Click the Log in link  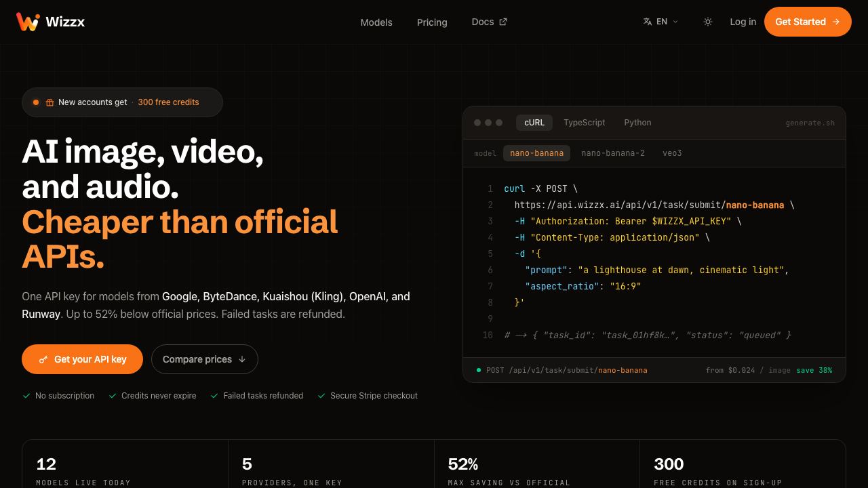(x=743, y=22)
